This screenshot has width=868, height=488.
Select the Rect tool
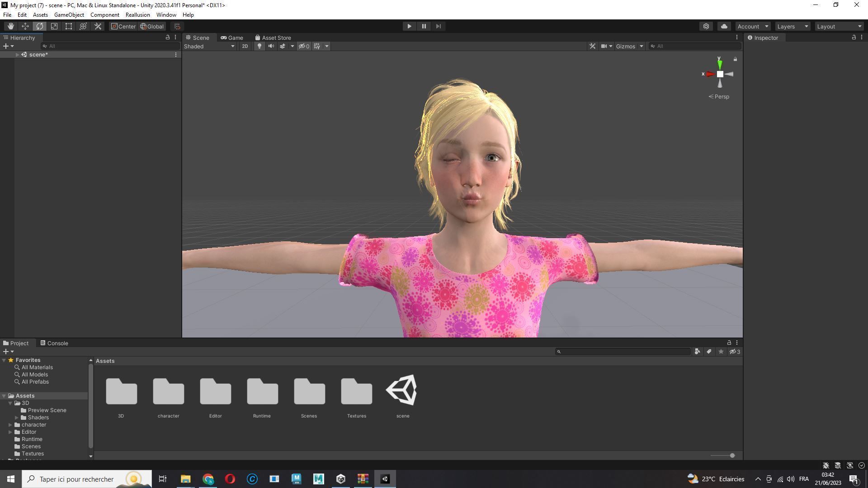pos(68,26)
